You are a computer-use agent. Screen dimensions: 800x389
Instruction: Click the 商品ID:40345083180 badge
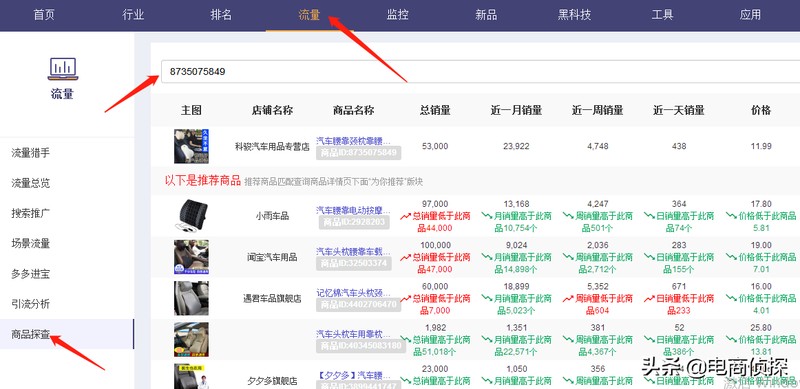[x=361, y=346]
